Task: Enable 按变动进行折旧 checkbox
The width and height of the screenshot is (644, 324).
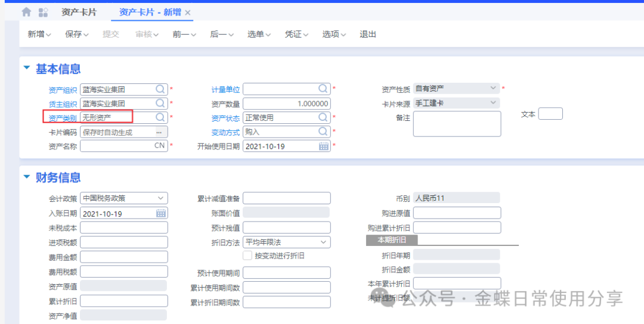Action: coord(247,256)
